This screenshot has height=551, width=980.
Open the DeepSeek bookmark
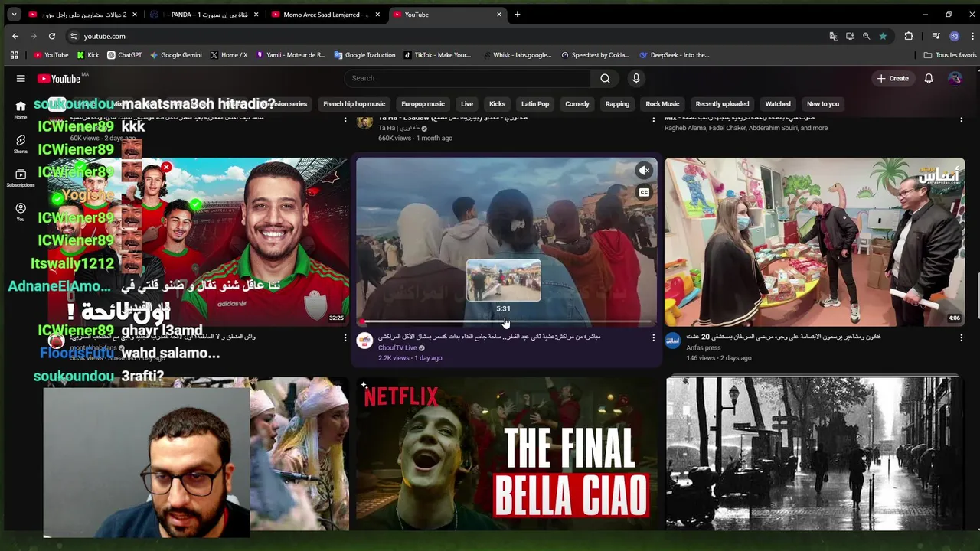pyautogui.click(x=674, y=55)
